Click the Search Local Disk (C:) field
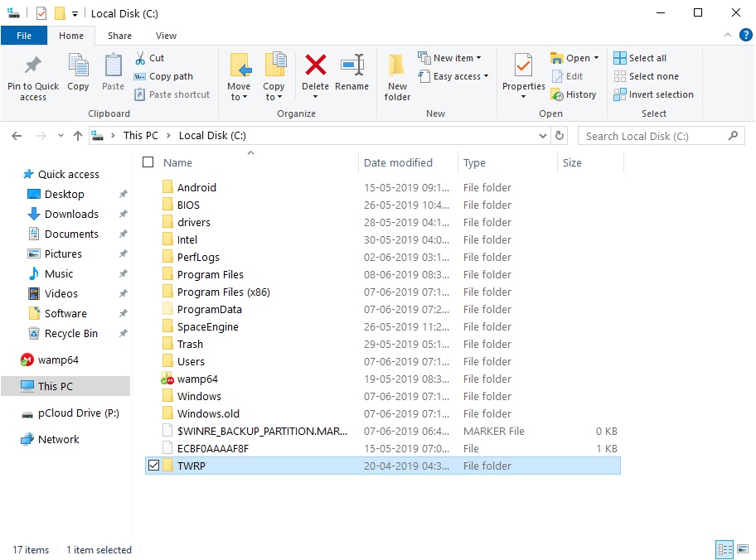756x560 pixels. (x=651, y=136)
